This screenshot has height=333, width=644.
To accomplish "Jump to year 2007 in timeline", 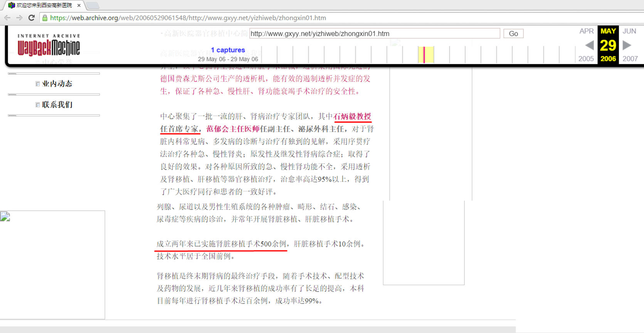I will (630, 59).
